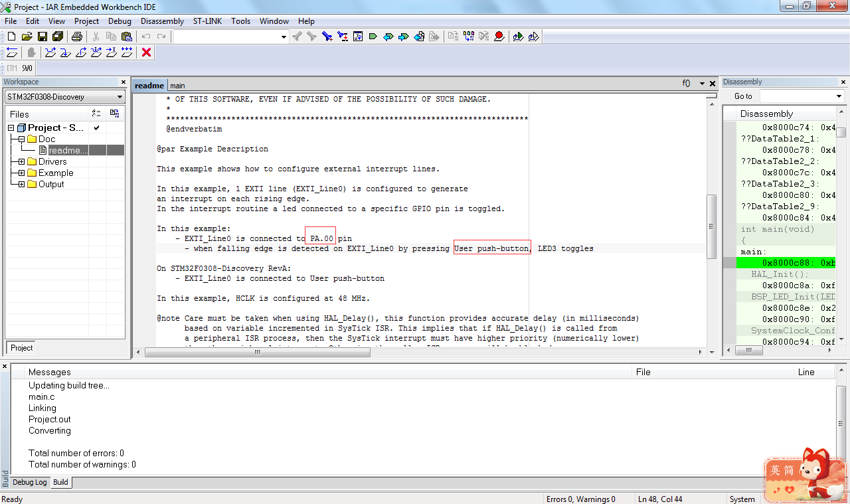
Task: Click the Step Into debug icon
Action: [x=66, y=52]
